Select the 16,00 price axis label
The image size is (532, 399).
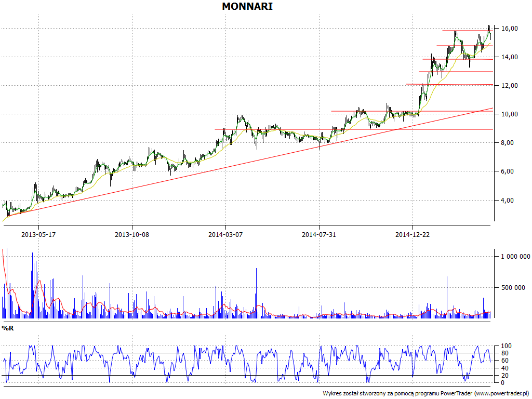(x=510, y=29)
